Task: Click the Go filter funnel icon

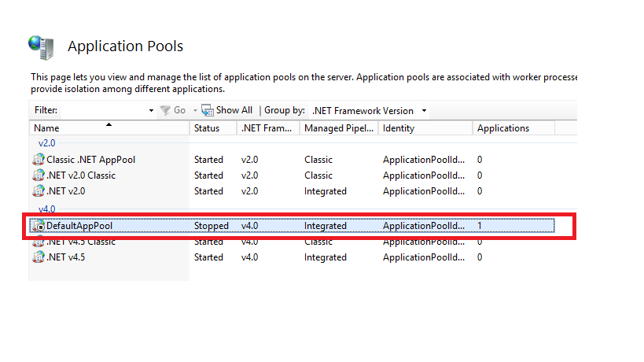Action: (165, 110)
